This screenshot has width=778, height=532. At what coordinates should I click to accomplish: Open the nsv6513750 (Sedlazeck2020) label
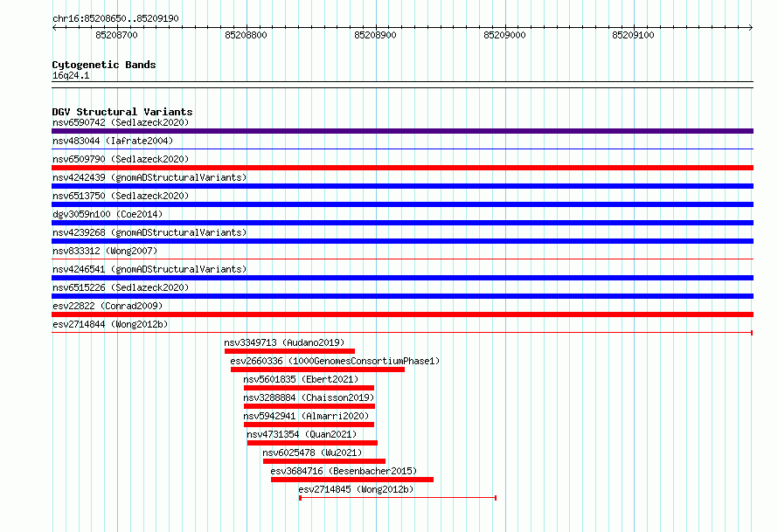tap(121, 196)
